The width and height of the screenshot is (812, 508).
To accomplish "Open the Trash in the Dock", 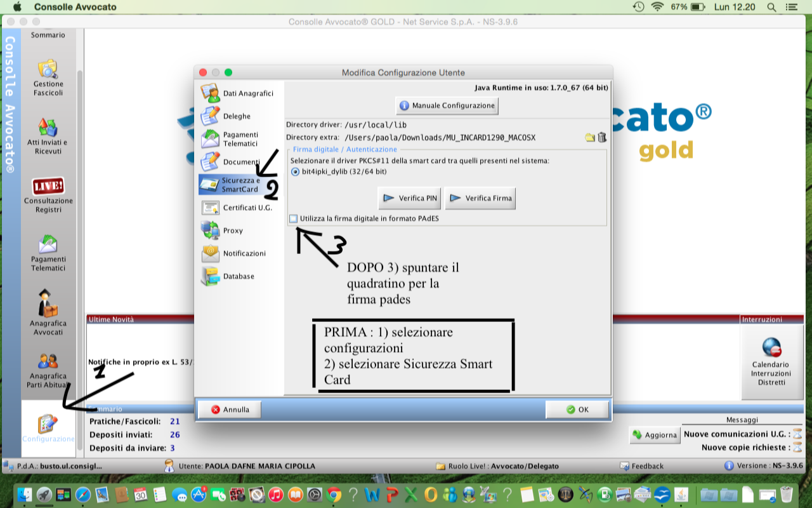I will point(787,495).
